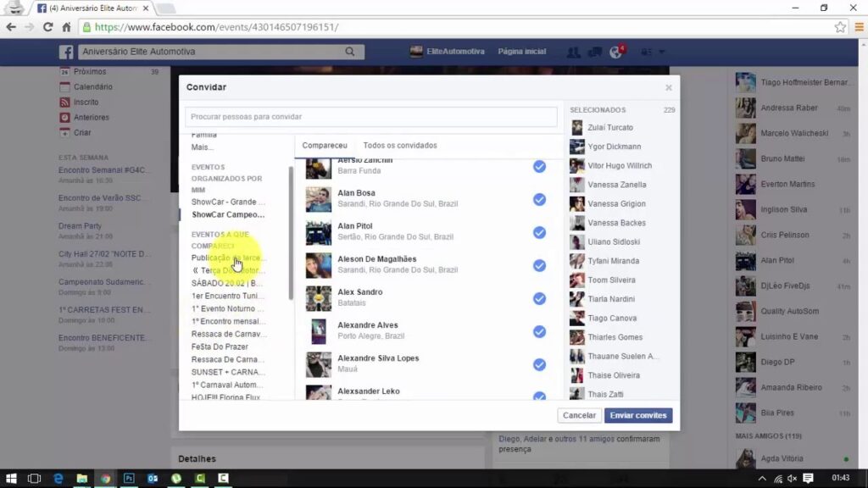
Task: Switch to the Compareceu tab
Action: [x=325, y=146]
